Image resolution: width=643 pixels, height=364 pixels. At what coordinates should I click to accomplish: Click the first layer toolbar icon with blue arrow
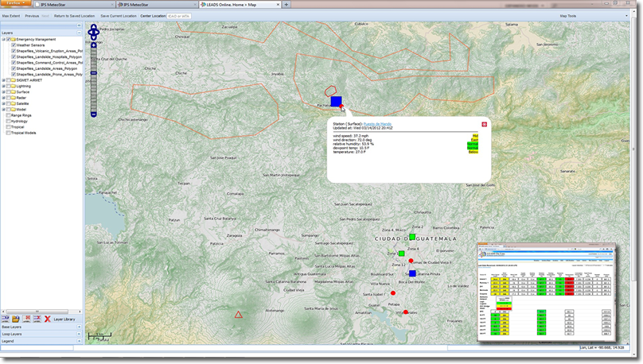pyautogui.click(x=6, y=319)
